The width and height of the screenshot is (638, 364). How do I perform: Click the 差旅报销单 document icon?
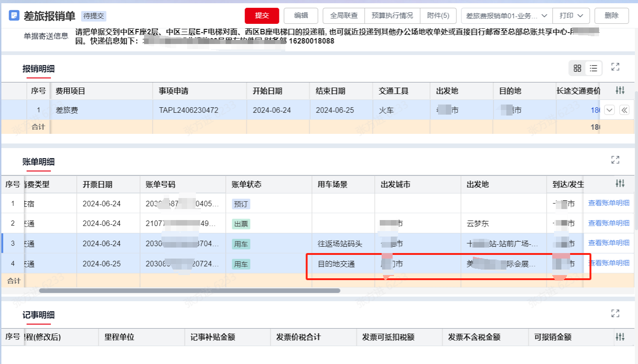click(14, 16)
